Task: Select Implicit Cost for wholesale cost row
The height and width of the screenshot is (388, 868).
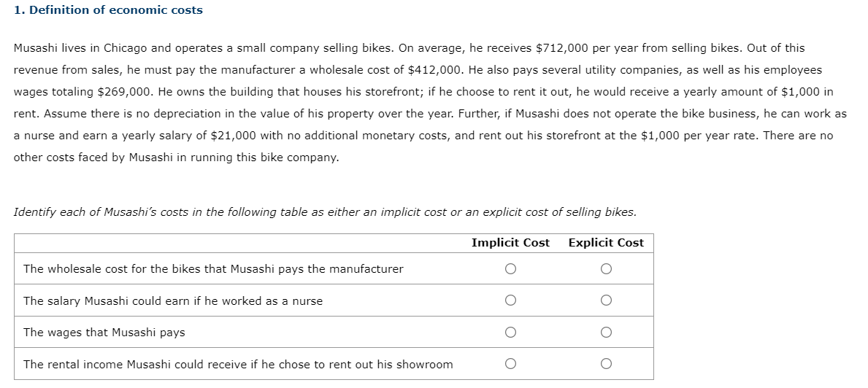Action: 510,269
